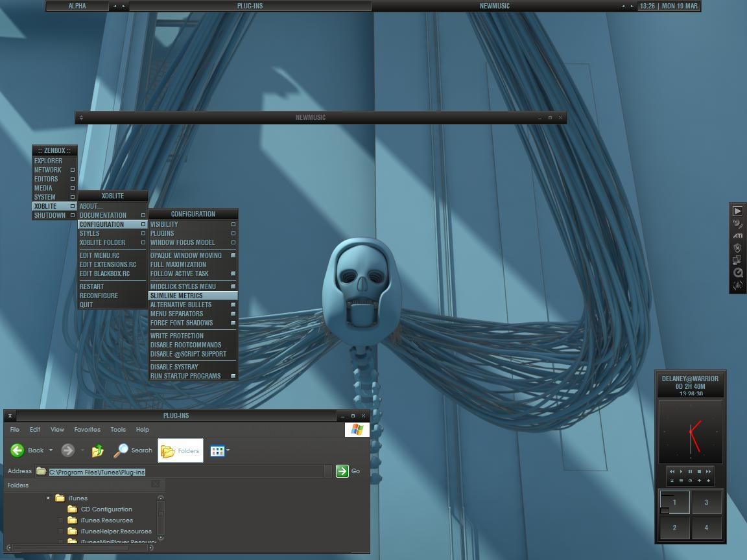Click the green Go arrow icon
Viewport: 747px width, 560px height.
(x=342, y=471)
